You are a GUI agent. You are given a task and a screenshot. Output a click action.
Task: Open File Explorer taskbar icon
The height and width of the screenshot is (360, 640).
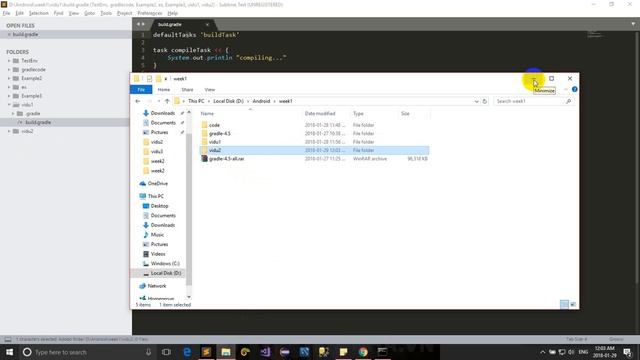pos(226,352)
